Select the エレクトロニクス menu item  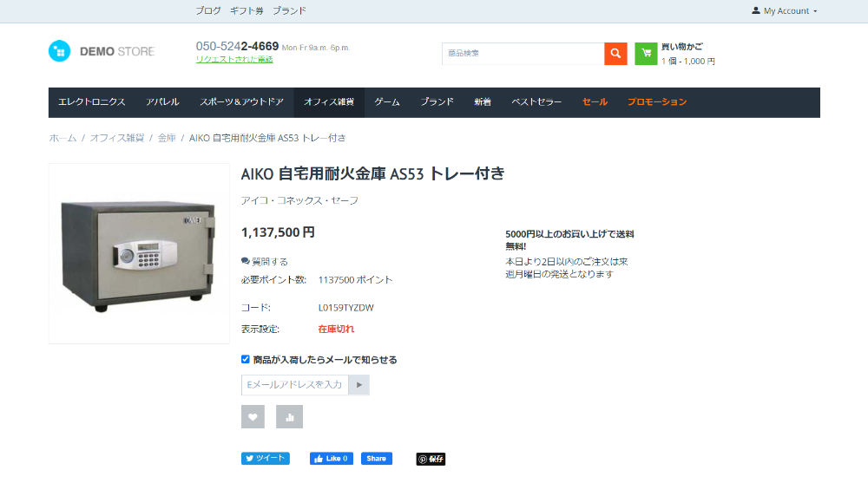(92, 102)
